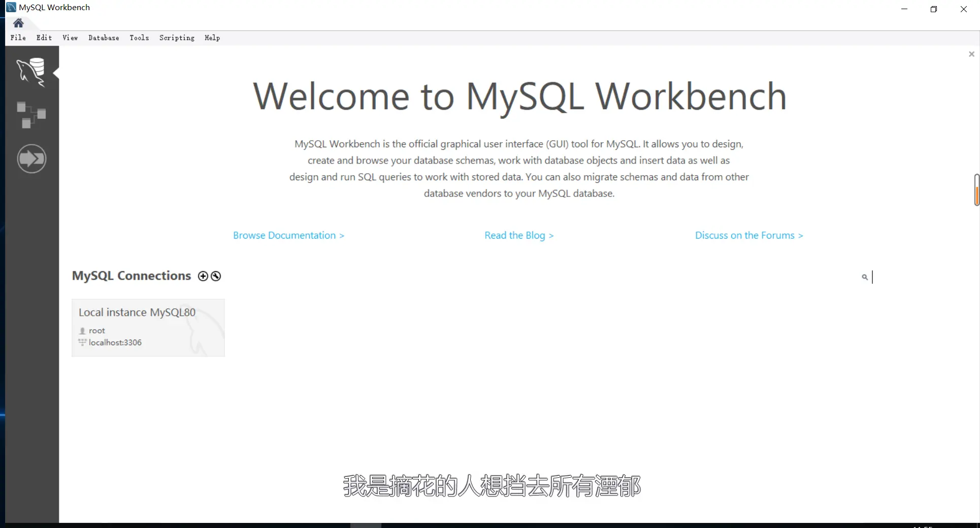Viewport: 980px width, 528px height.
Task: Minimize the MySQL Workbench window
Action: 904,9
